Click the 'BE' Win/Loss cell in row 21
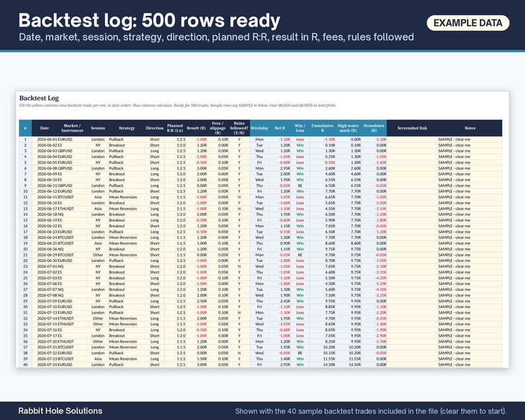 300,255
